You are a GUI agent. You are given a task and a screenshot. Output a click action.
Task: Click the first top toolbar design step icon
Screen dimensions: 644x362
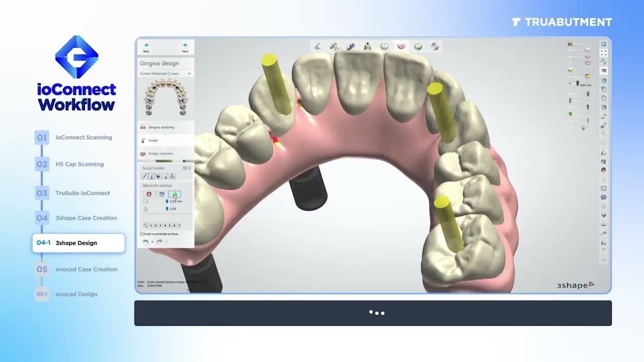point(317,46)
